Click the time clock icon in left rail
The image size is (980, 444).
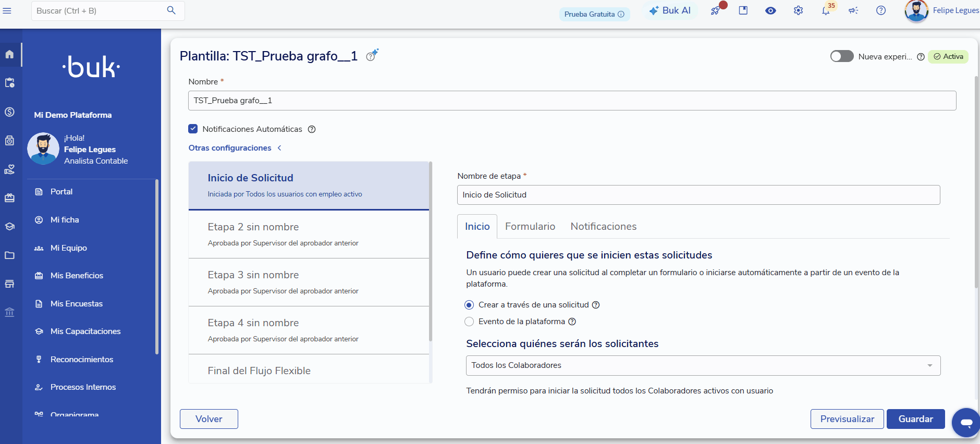pyautogui.click(x=9, y=140)
